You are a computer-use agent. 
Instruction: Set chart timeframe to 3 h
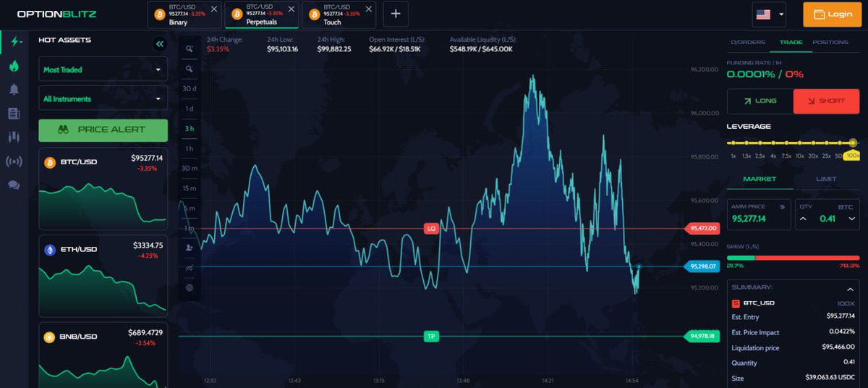pyautogui.click(x=190, y=128)
